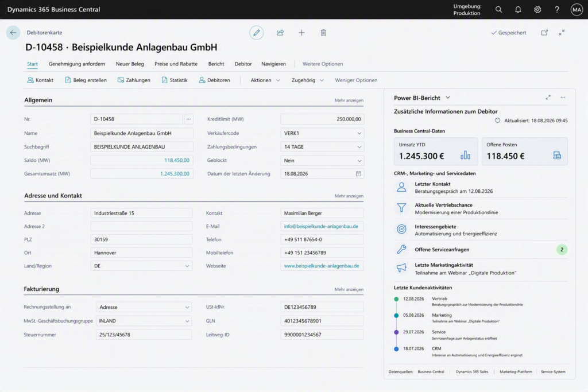Expand the Power BI panel to full size
This screenshot has height=392, width=588.
click(x=548, y=98)
